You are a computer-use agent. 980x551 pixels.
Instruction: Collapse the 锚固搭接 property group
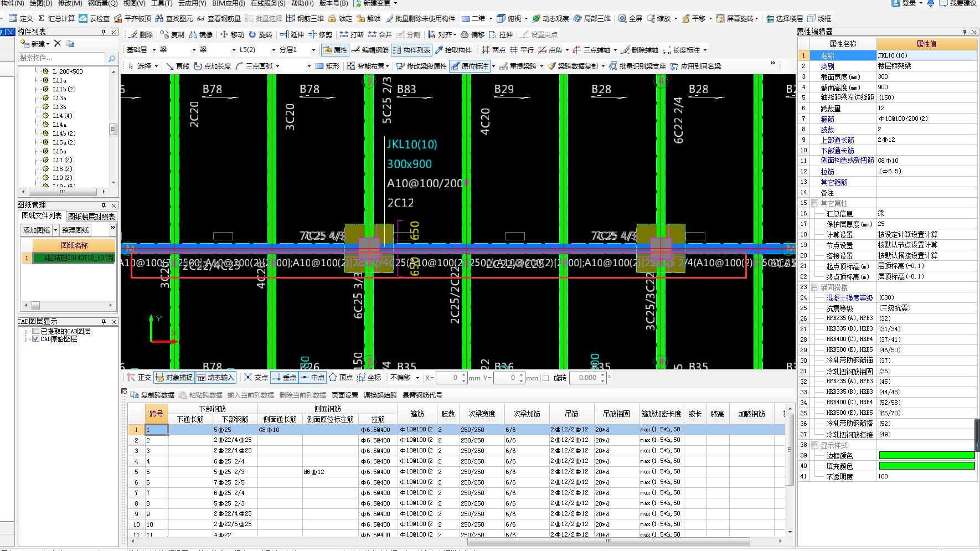[815, 287]
